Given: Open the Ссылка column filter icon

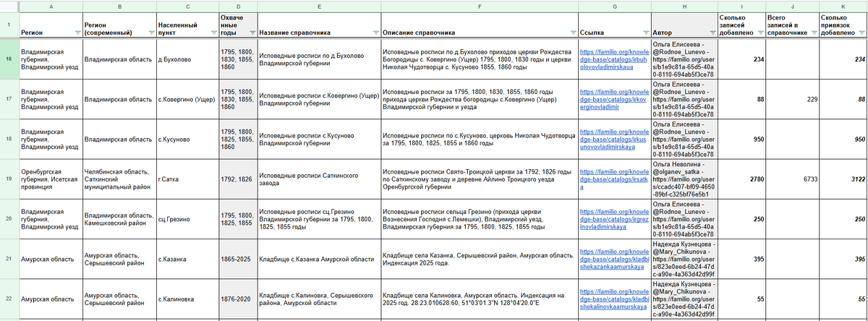Looking at the screenshot, I should [x=644, y=33].
